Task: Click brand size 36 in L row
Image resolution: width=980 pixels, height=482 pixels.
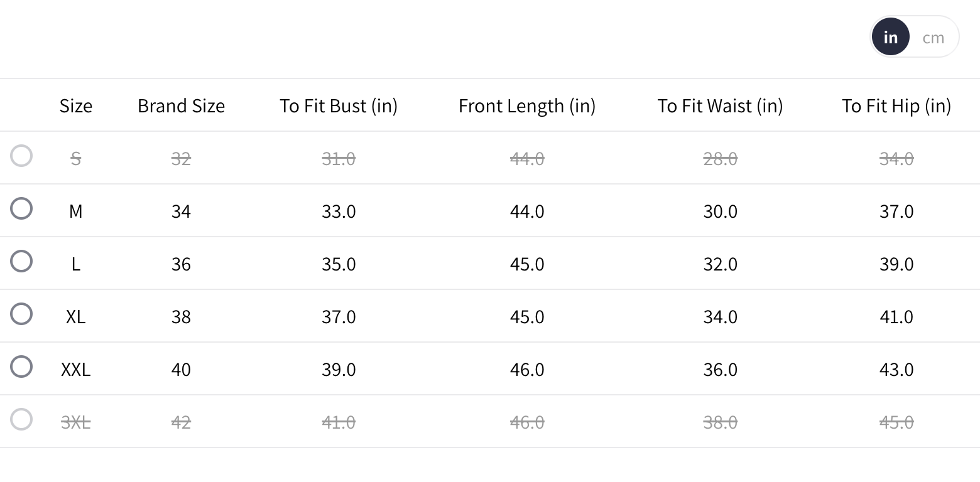Action: (181, 264)
